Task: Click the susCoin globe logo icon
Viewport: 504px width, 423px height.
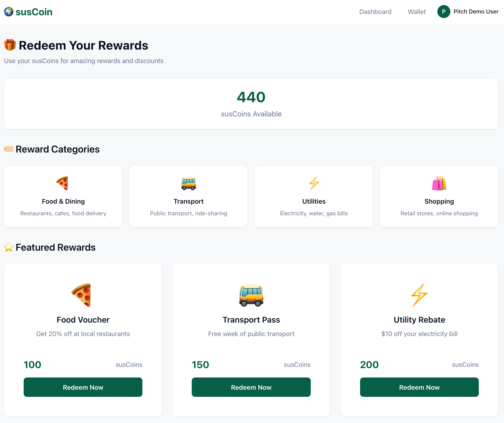Action: tap(9, 12)
